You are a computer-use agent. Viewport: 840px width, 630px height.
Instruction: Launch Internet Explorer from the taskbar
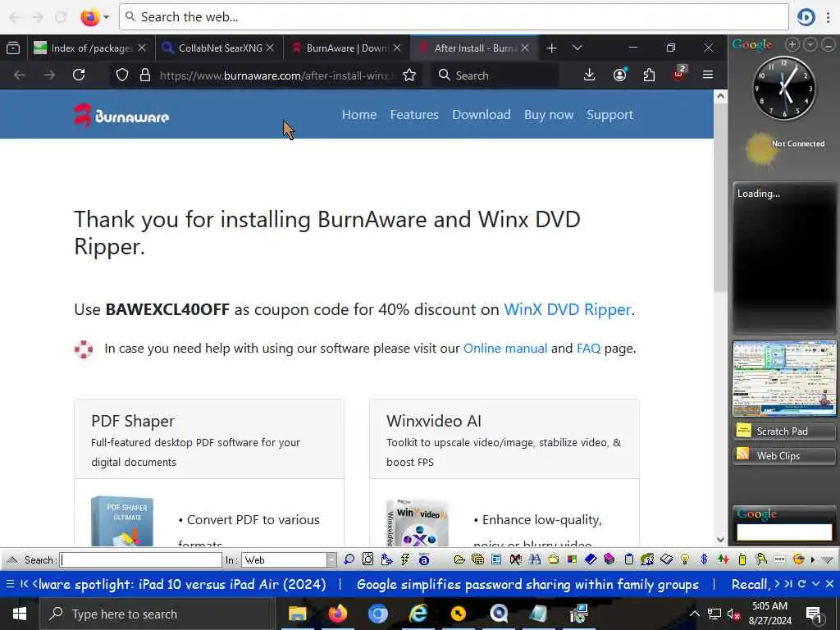pyautogui.click(x=418, y=614)
